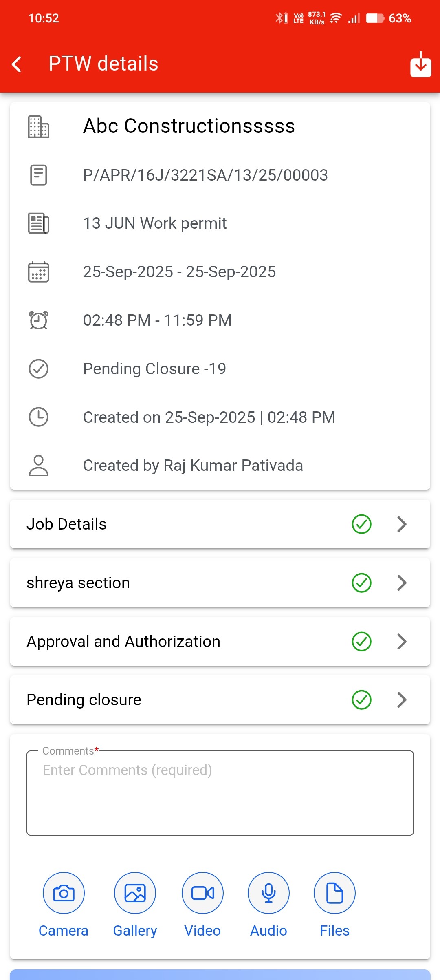440x980 pixels.
Task: Tap Job Details green check mark
Action: pos(361,524)
